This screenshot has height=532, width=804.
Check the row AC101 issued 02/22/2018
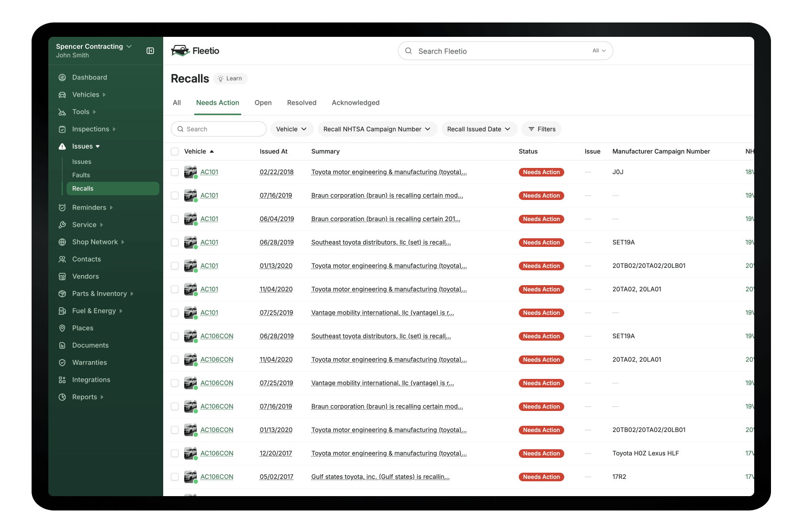(x=175, y=172)
